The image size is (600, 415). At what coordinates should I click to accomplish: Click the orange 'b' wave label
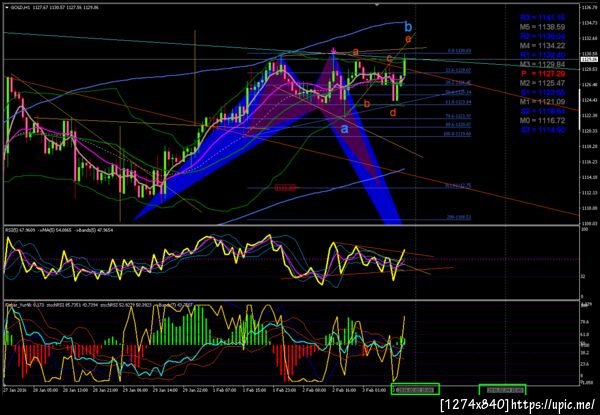(367, 103)
